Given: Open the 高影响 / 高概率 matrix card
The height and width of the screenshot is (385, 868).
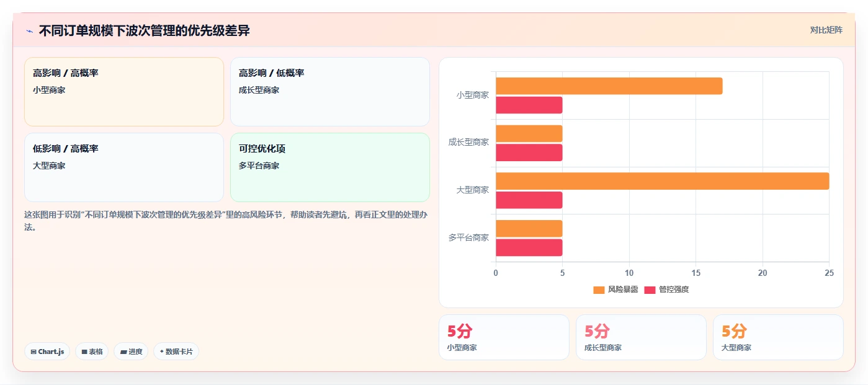Looking at the screenshot, I should (124, 92).
